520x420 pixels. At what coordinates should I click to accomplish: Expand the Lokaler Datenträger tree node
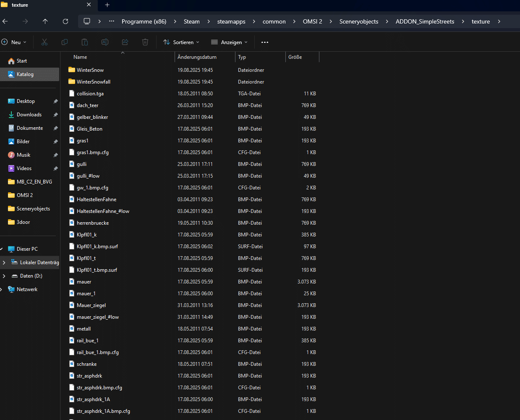[4, 262]
